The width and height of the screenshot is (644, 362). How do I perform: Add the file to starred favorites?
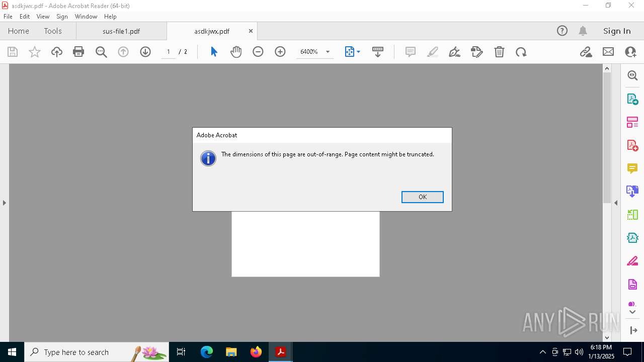[35, 52]
